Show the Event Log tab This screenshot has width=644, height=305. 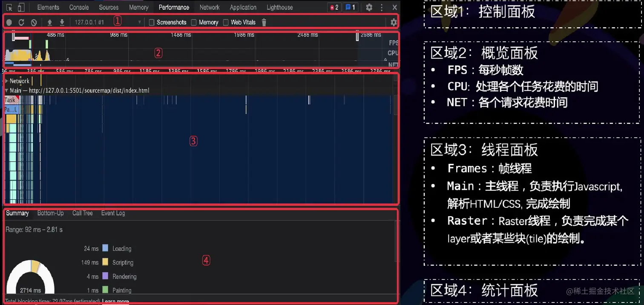point(113,213)
